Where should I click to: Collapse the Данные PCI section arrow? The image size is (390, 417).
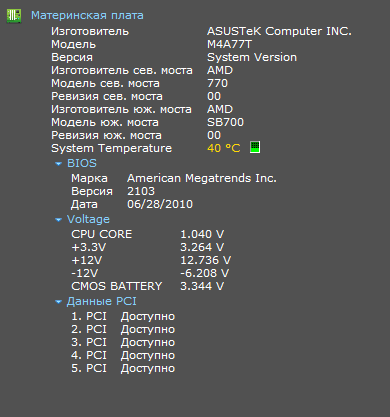(x=58, y=302)
